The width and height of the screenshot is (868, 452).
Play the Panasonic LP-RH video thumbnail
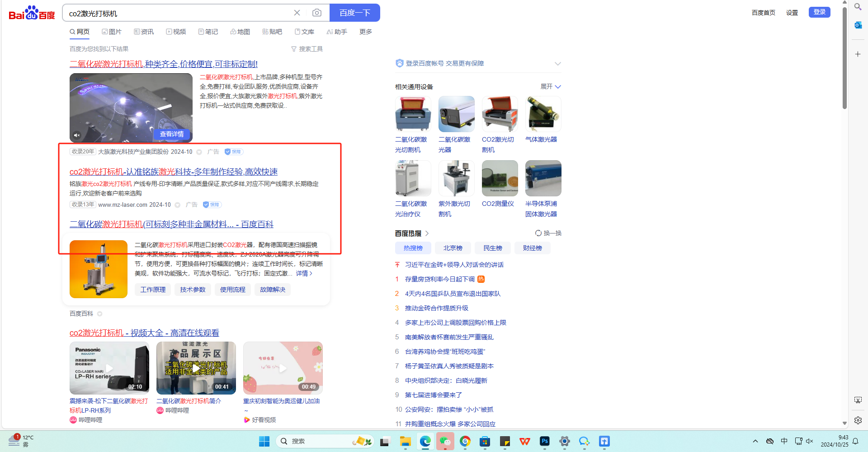pos(109,368)
